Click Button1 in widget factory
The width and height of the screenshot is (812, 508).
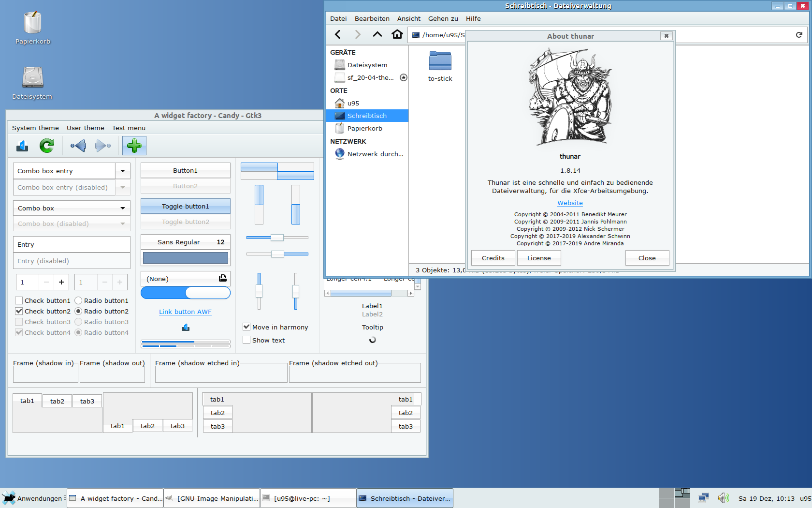186,170
